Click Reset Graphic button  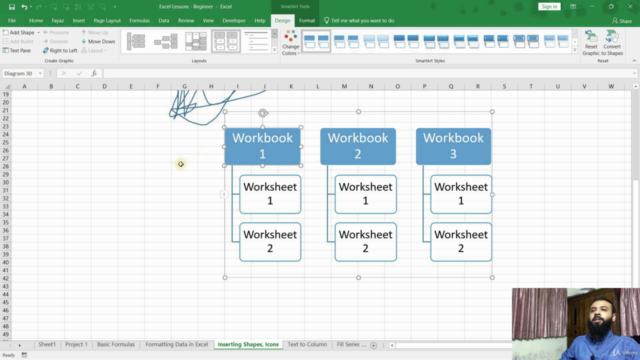pos(591,42)
